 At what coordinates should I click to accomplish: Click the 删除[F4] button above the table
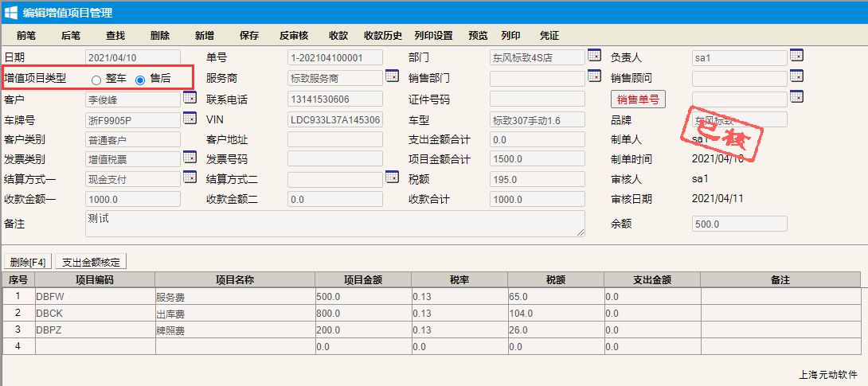coord(28,262)
